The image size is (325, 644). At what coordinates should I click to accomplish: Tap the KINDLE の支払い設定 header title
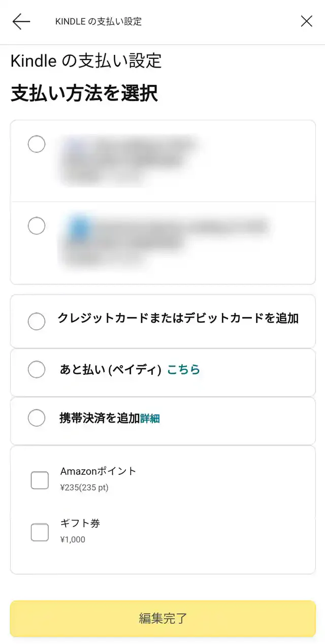[99, 21]
